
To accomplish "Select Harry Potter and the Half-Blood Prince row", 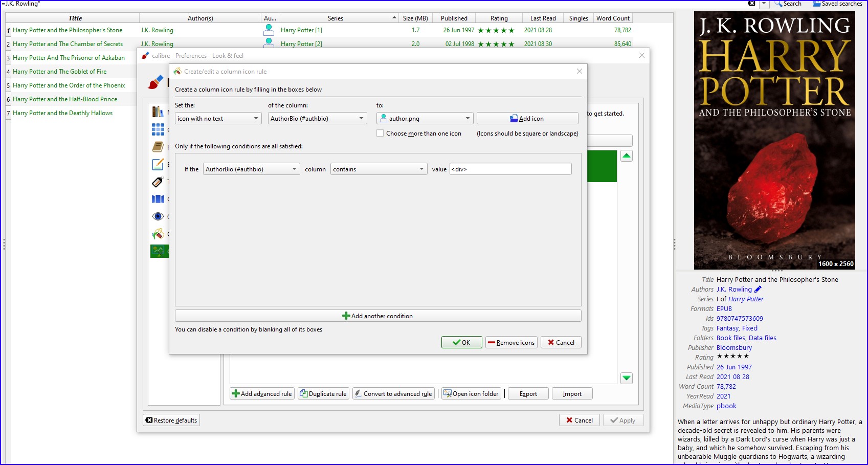I will pyautogui.click(x=65, y=99).
